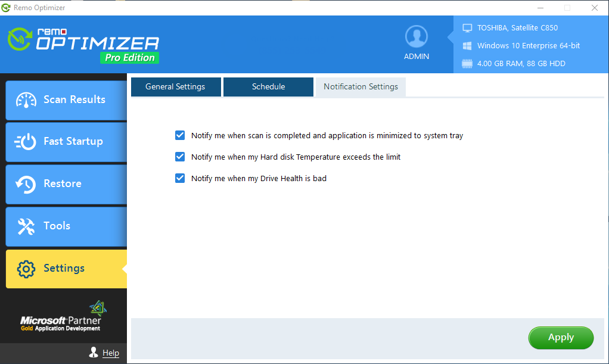
Task: Open Restore via its rewind arrow icon
Action: [25, 184]
